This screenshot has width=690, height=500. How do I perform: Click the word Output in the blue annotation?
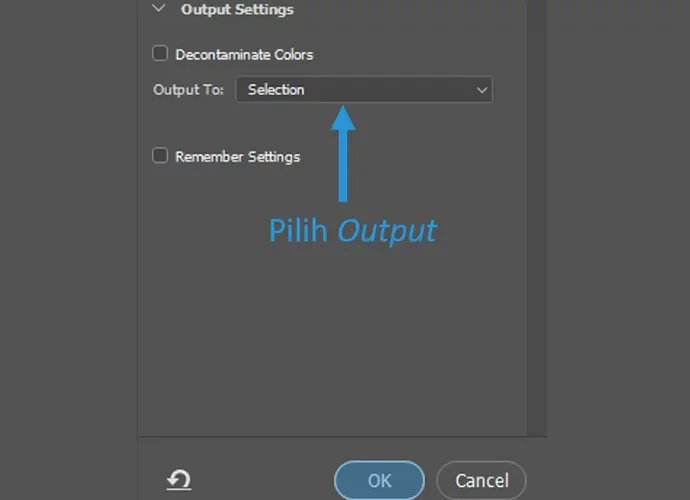pos(387,231)
